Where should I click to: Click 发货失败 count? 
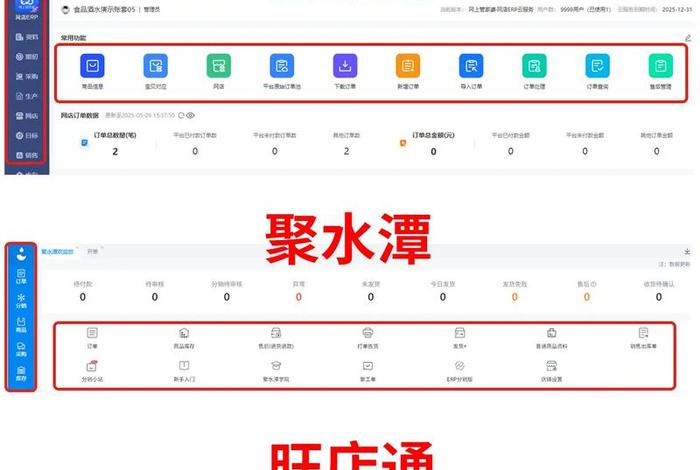(x=515, y=297)
